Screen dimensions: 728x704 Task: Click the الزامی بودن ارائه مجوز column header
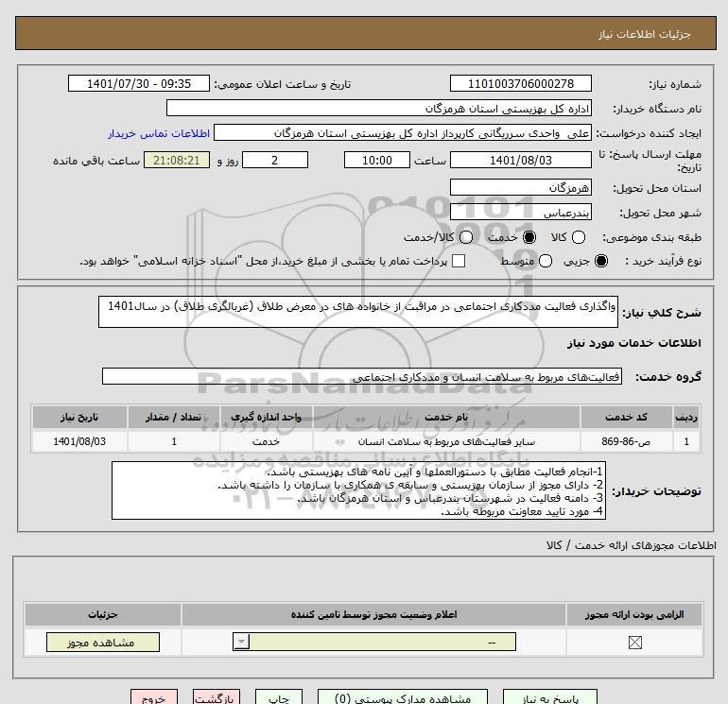pyautogui.click(x=634, y=614)
